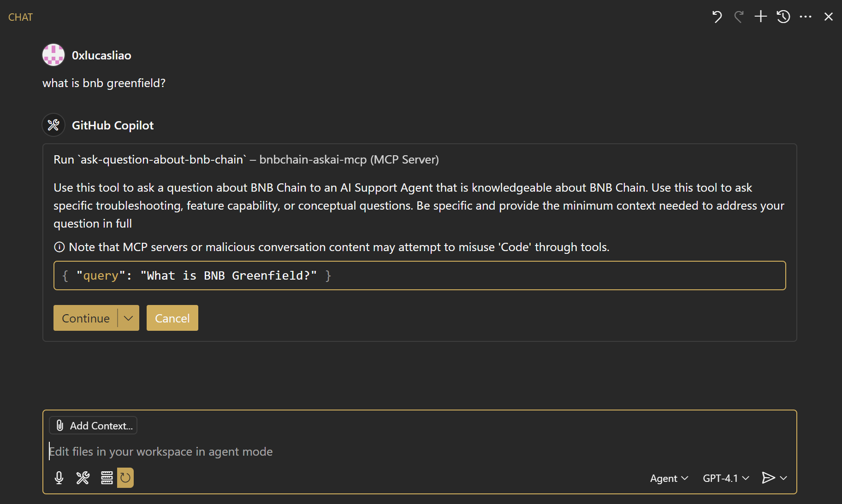Open the more actions ellipsis menu
Image resolution: width=842 pixels, height=504 pixels.
[806, 17]
